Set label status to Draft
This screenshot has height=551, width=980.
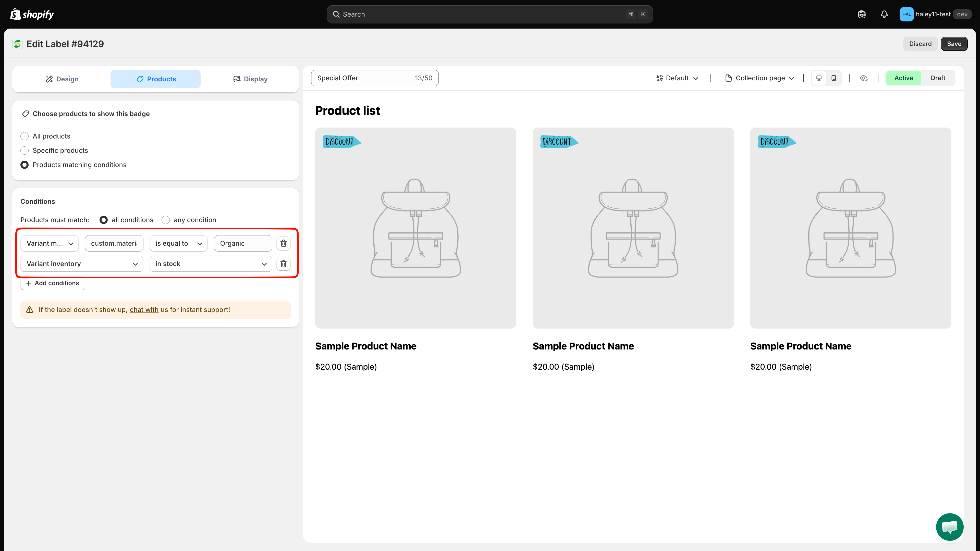[x=938, y=78]
